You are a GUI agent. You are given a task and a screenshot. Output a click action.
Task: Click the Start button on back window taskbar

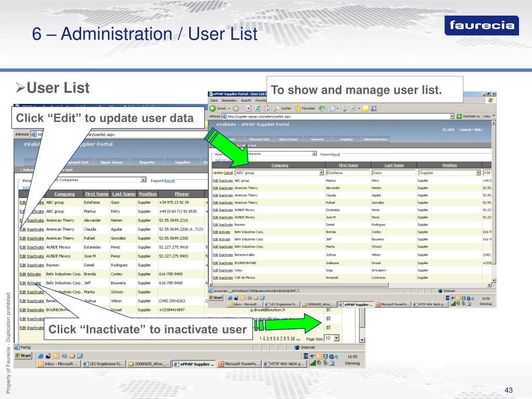(23, 355)
